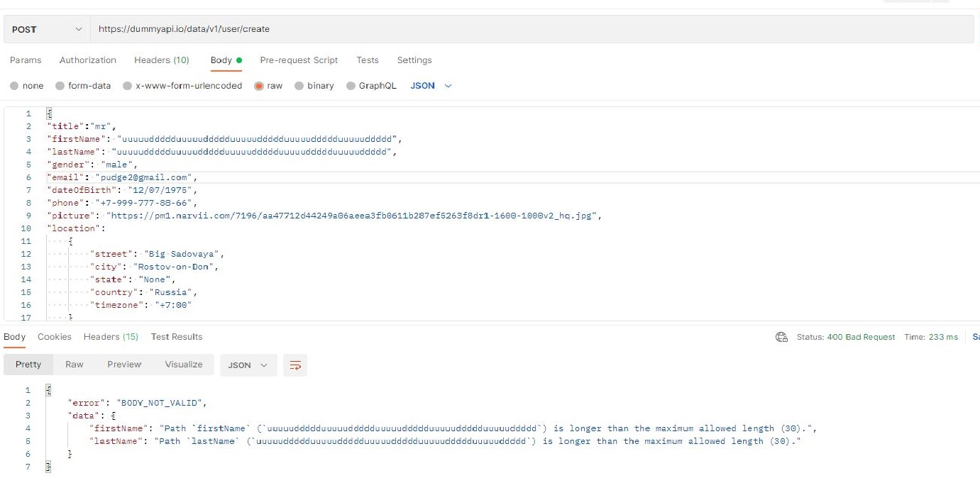
Task: Switch to the Headers (10) request tab
Action: coord(162,60)
